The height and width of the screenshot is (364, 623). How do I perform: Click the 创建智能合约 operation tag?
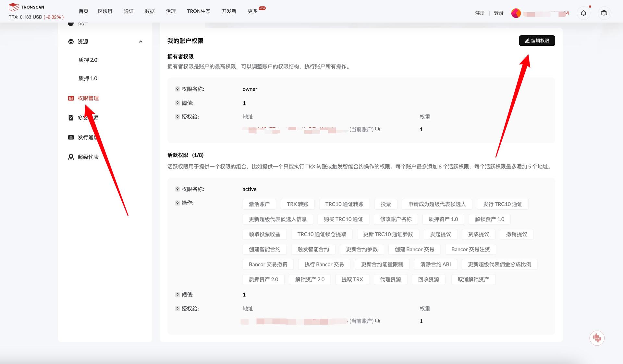(264, 249)
